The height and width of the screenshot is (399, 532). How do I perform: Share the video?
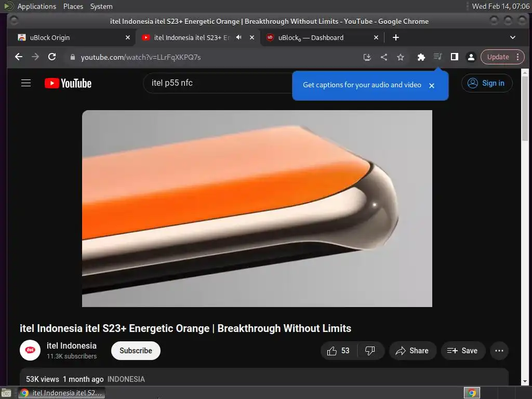[x=412, y=351]
